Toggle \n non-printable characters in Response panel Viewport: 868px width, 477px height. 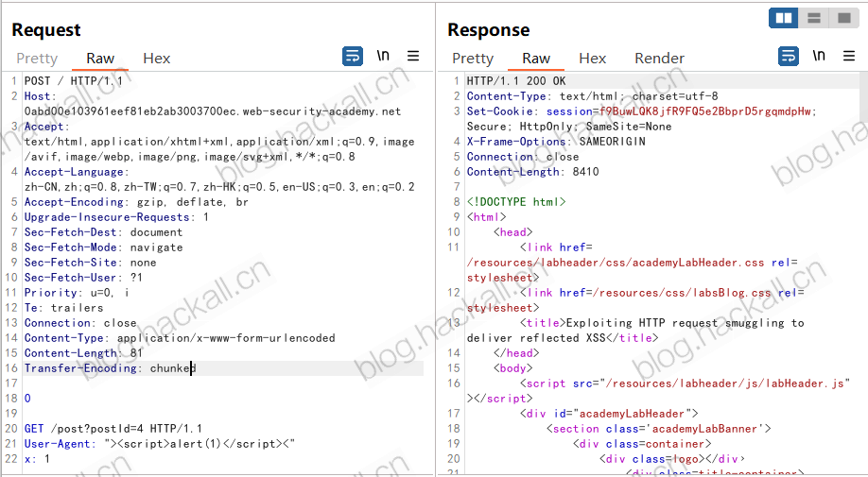click(x=819, y=56)
